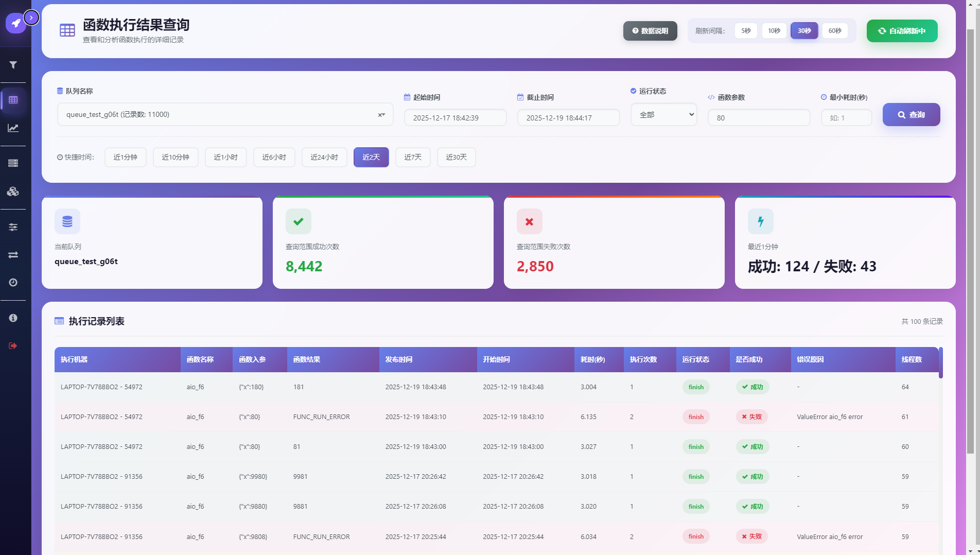Open the server stack sidebar icon
The height and width of the screenshot is (555, 980).
pyautogui.click(x=13, y=163)
